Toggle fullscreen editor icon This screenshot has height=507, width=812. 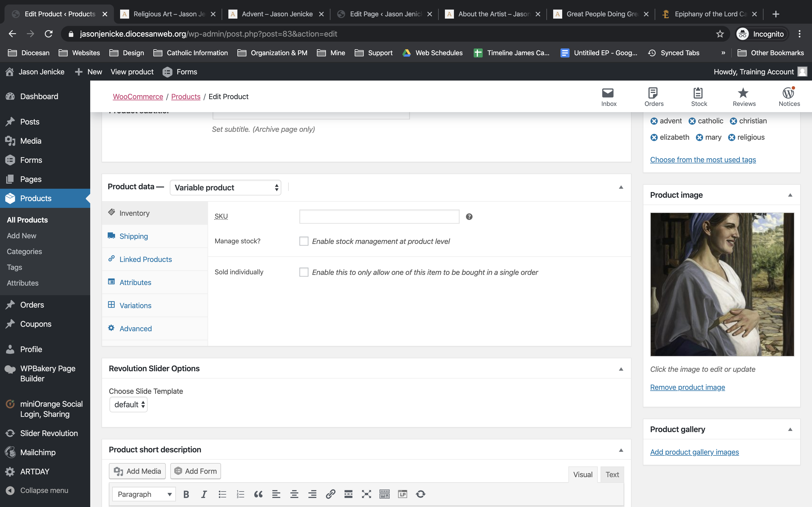[366, 494]
